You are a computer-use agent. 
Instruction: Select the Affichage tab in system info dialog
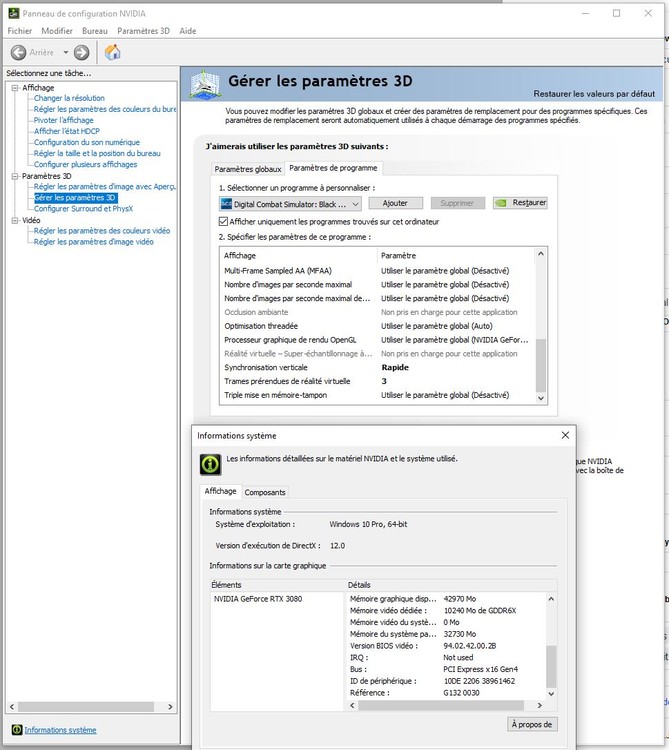(220, 491)
